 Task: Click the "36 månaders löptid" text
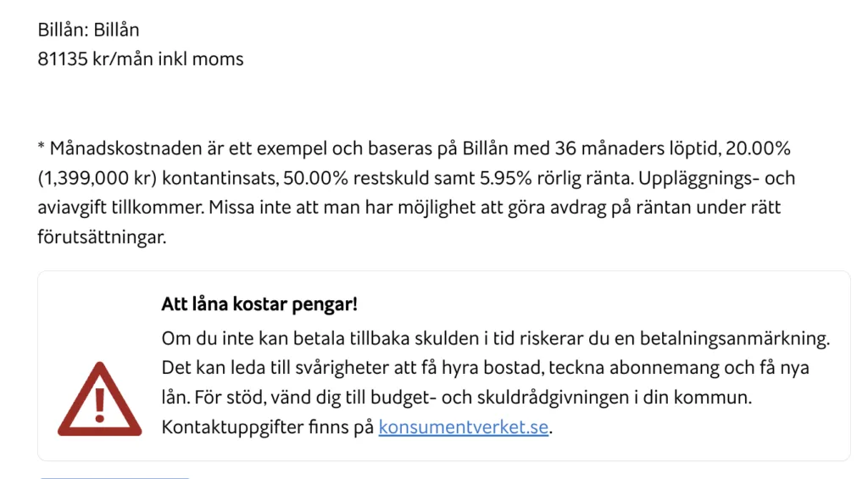coord(637,148)
